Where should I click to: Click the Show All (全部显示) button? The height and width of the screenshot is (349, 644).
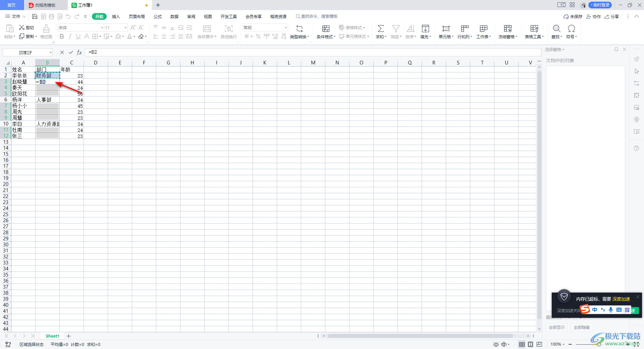click(557, 327)
